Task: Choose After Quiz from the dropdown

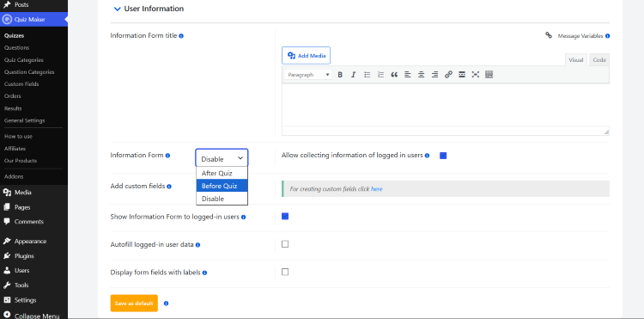Action: tap(222, 173)
